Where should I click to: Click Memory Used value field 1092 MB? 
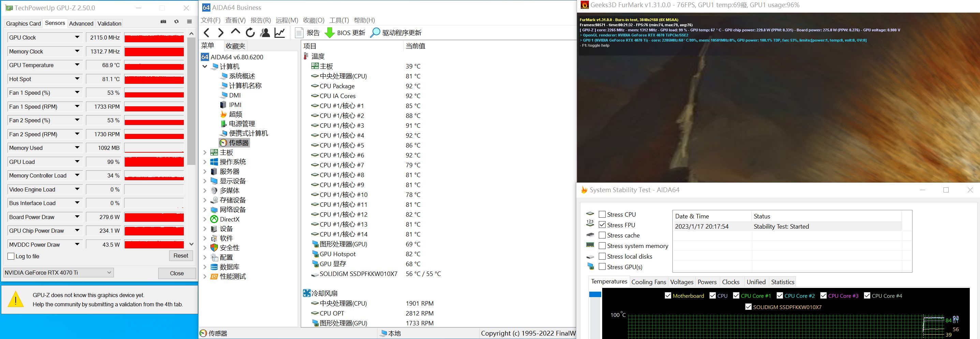pos(103,148)
